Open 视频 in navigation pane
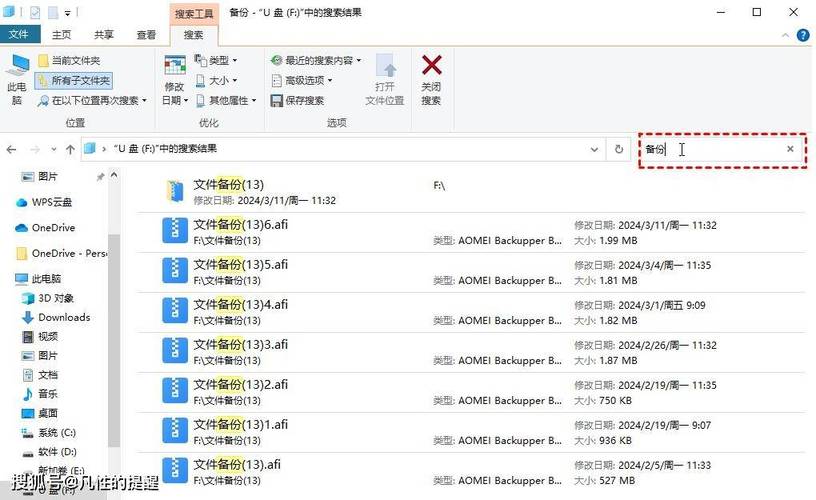The width and height of the screenshot is (816, 500). click(40, 337)
